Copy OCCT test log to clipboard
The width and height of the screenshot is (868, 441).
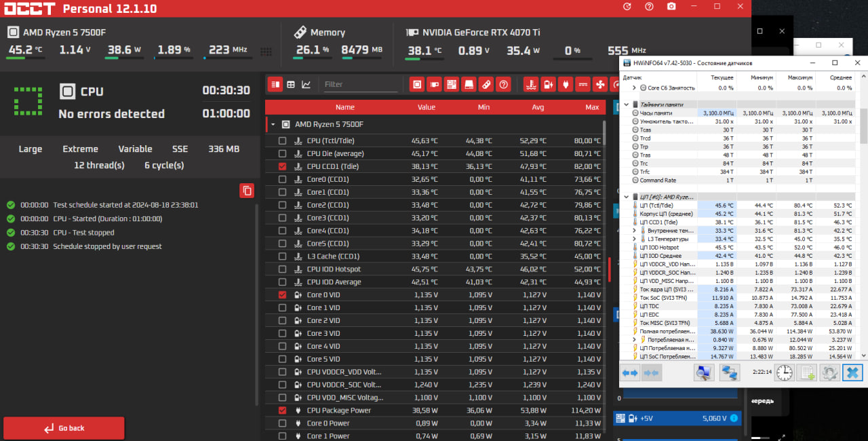pyautogui.click(x=247, y=191)
